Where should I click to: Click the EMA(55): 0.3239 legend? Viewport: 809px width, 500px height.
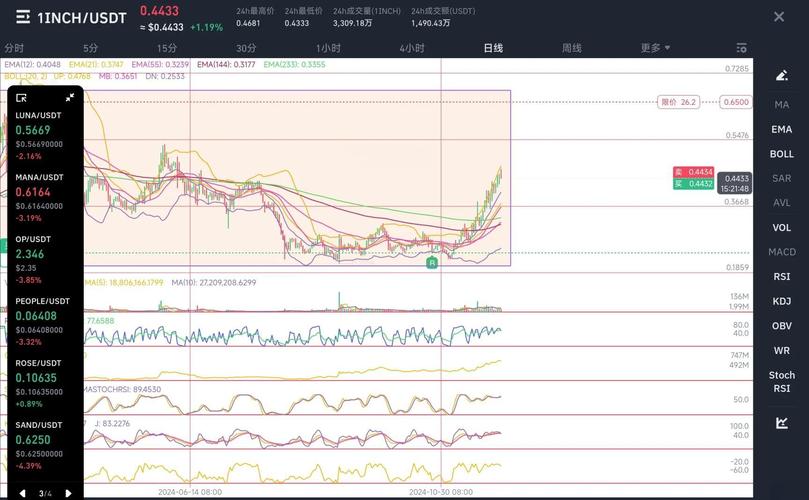point(160,64)
